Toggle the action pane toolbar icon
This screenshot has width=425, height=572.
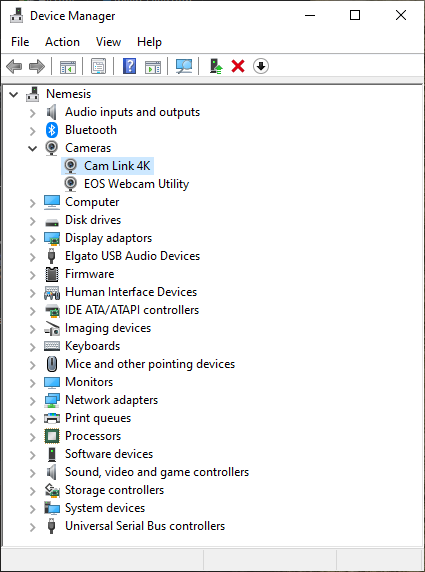[x=153, y=67]
